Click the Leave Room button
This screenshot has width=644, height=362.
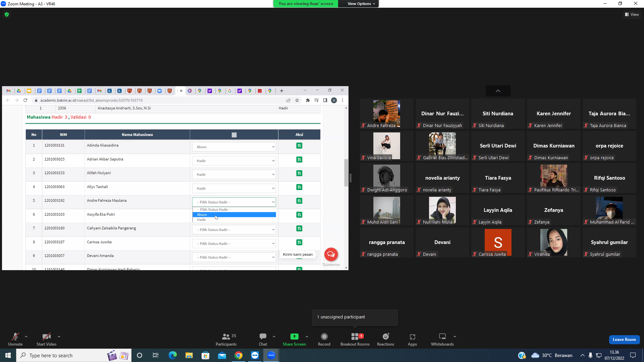click(x=624, y=340)
